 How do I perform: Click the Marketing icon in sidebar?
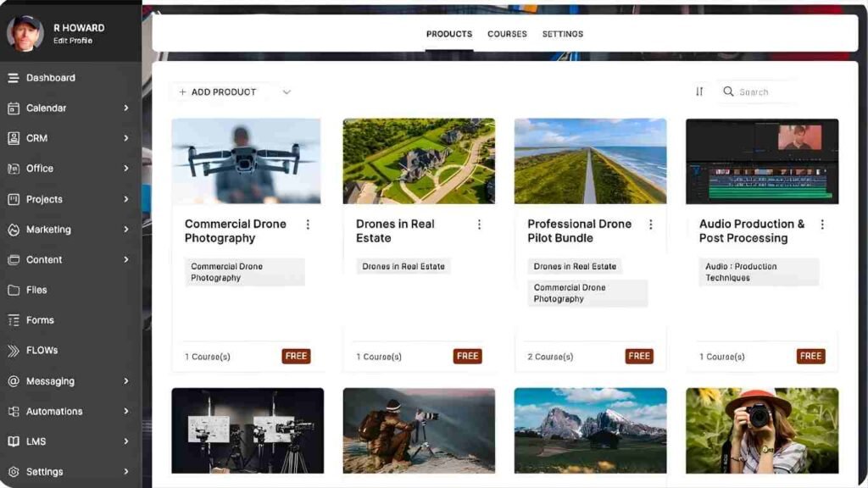(x=14, y=230)
